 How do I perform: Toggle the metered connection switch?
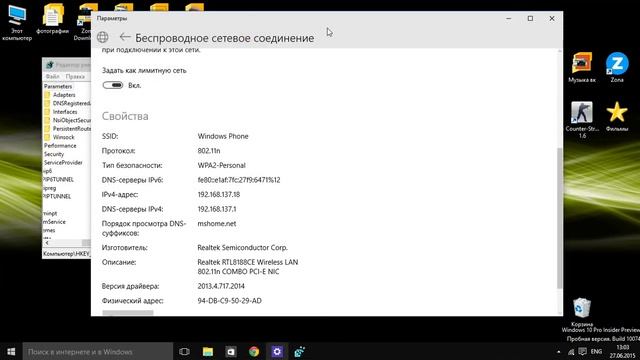[x=113, y=85]
